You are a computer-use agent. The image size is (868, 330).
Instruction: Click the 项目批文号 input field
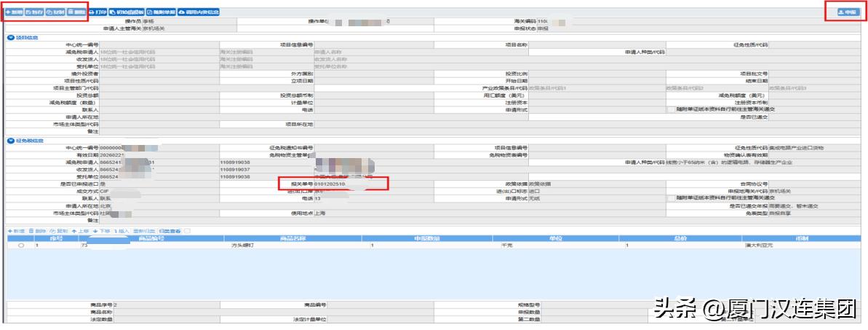(x=816, y=74)
